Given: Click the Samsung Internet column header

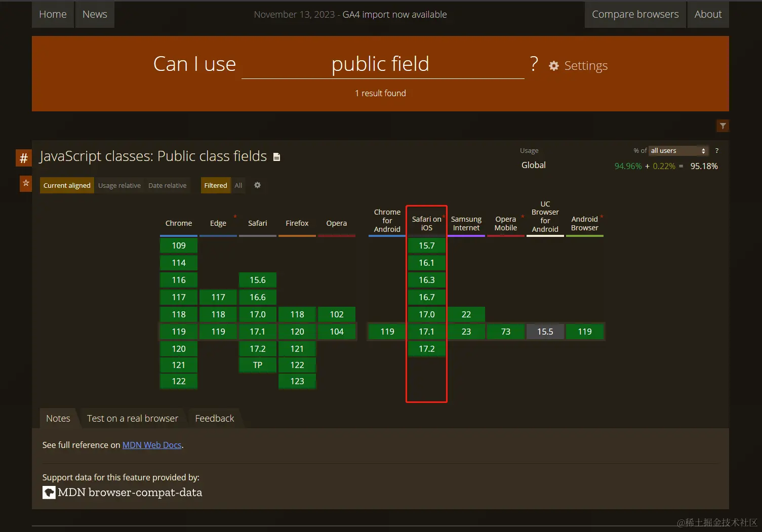Looking at the screenshot, I should [466, 223].
